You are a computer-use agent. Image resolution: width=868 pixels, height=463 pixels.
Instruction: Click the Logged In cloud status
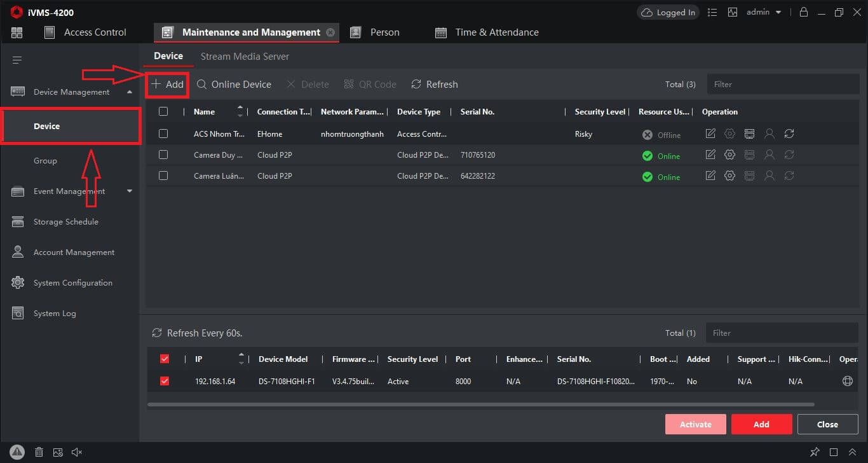[x=668, y=12]
